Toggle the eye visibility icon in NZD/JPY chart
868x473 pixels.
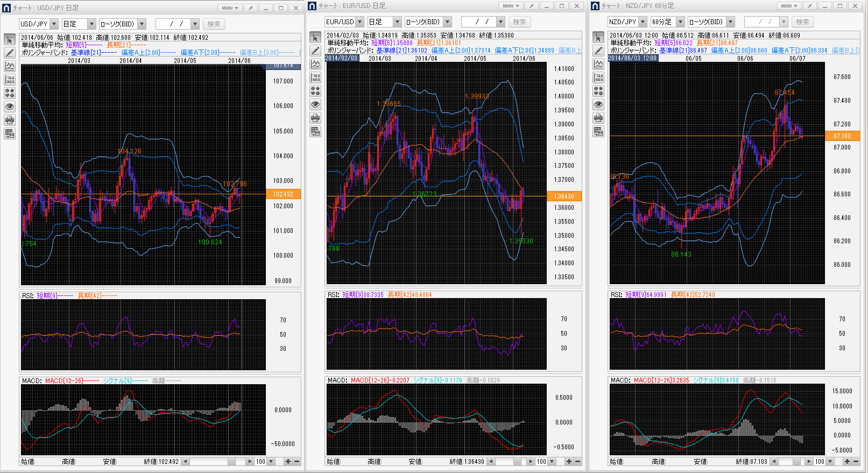598,104
